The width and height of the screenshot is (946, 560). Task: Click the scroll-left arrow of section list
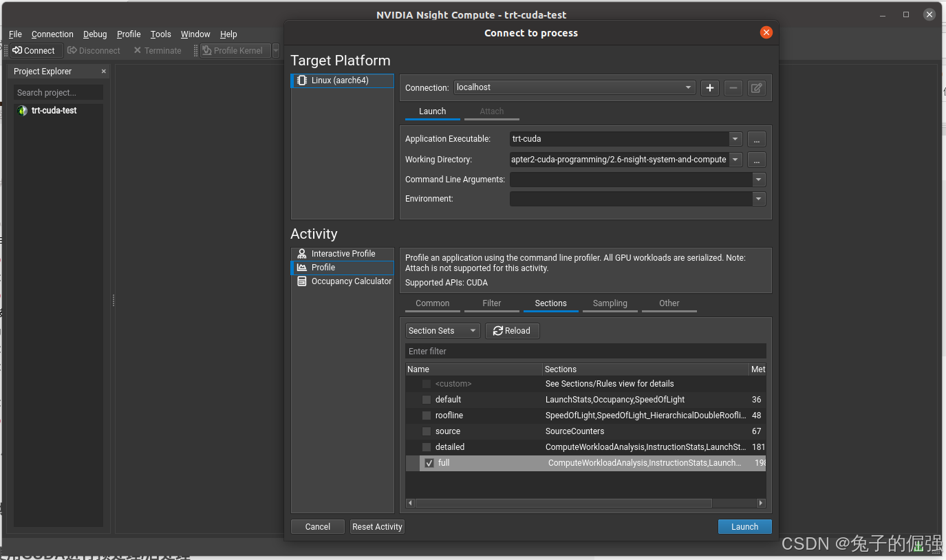click(410, 504)
